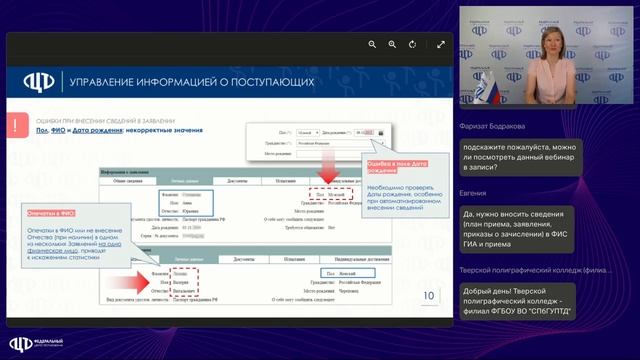Open the Документы tab in upper form

[x=237, y=181]
